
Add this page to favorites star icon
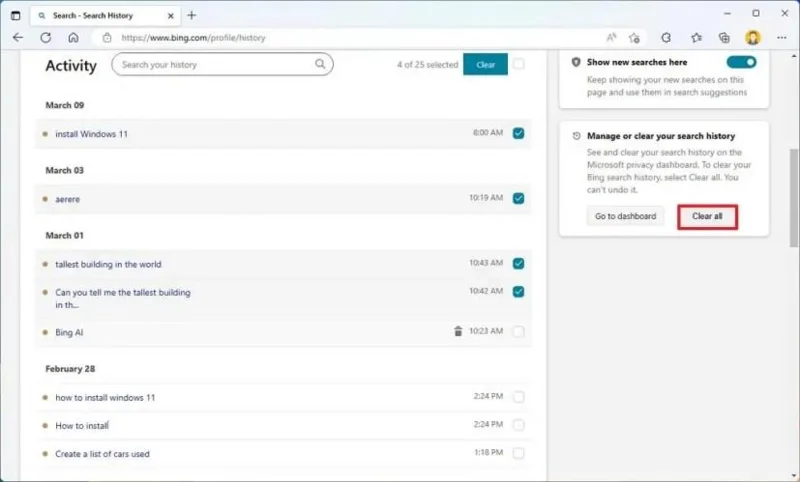(x=634, y=38)
